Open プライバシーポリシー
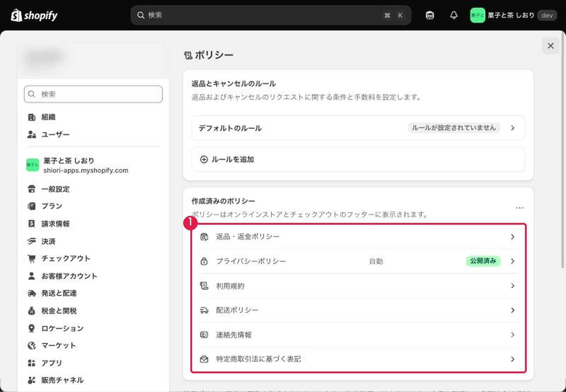This screenshot has height=392, width=566. click(x=358, y=261)
